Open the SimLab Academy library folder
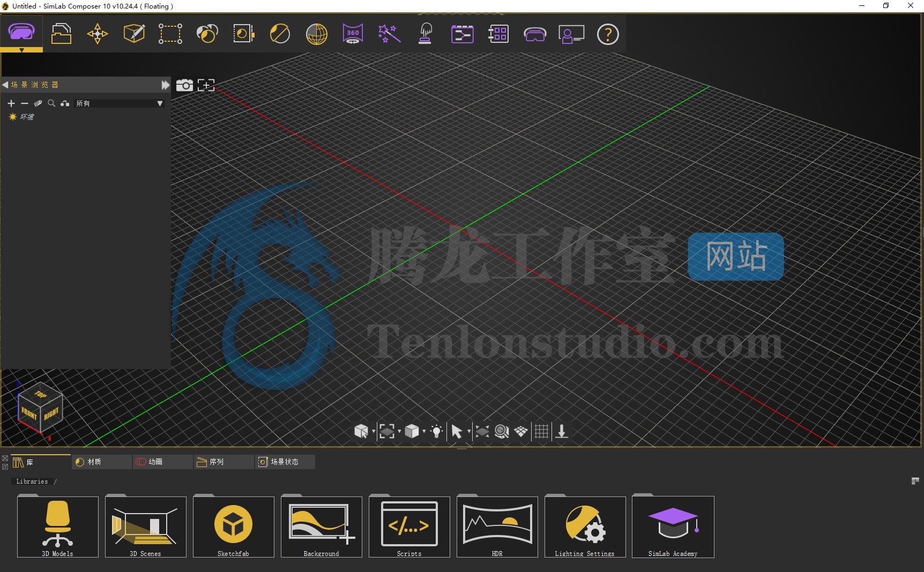 673,526
